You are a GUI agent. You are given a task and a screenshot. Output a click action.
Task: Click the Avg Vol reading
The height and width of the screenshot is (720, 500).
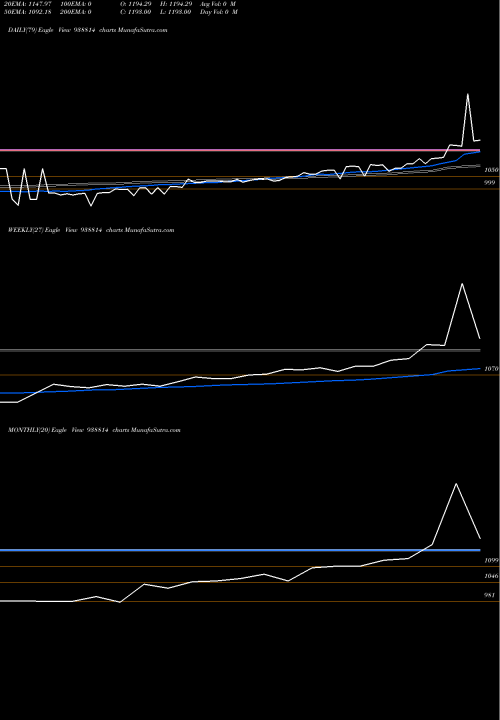click(x=218, y=4)
